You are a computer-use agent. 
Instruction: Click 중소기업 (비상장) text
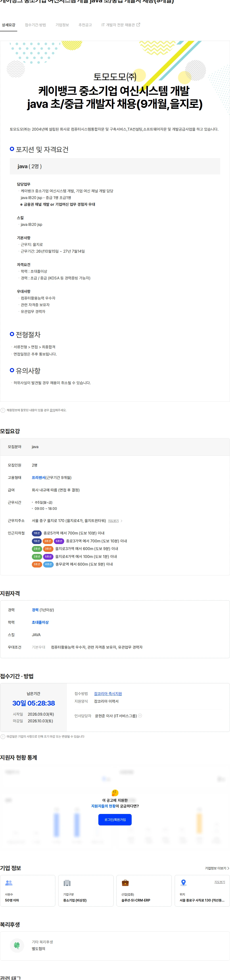(75, 901)
